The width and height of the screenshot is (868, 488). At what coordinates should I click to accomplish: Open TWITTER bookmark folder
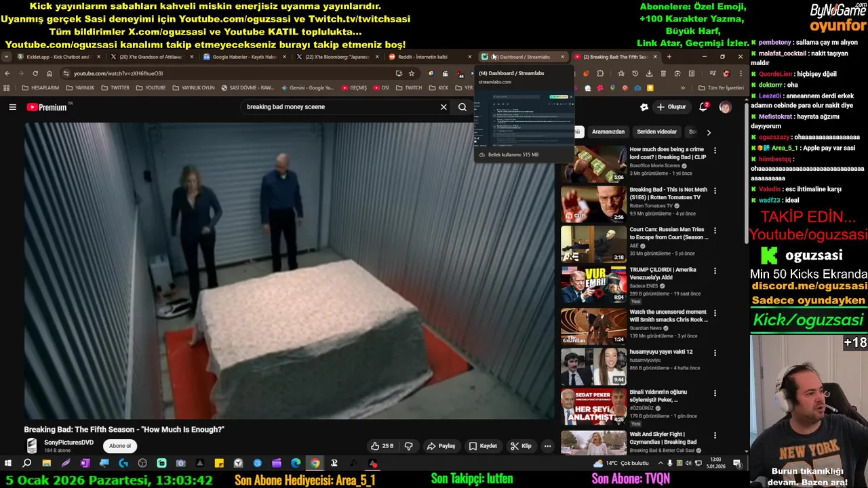pos(115,88)
